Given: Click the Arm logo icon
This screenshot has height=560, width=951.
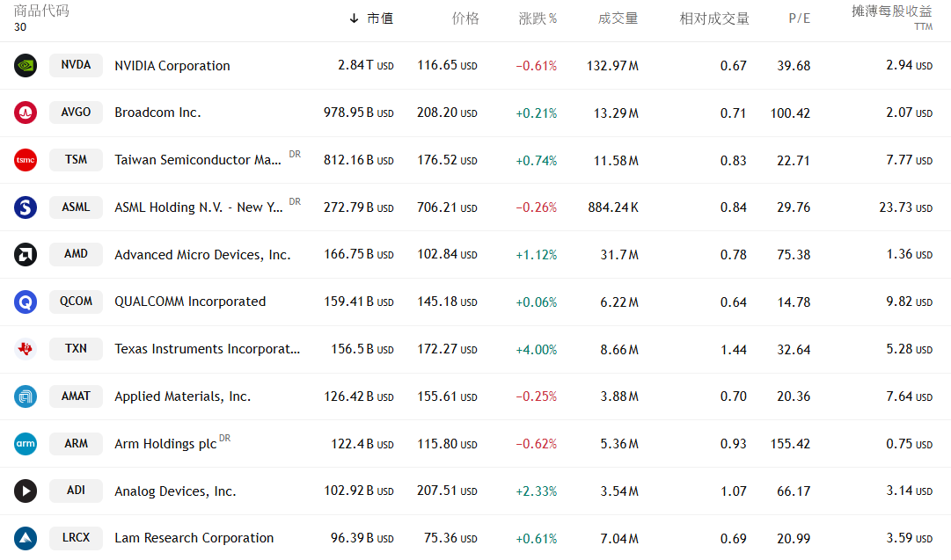Looking at the screenshot, I should pos(26,444).
